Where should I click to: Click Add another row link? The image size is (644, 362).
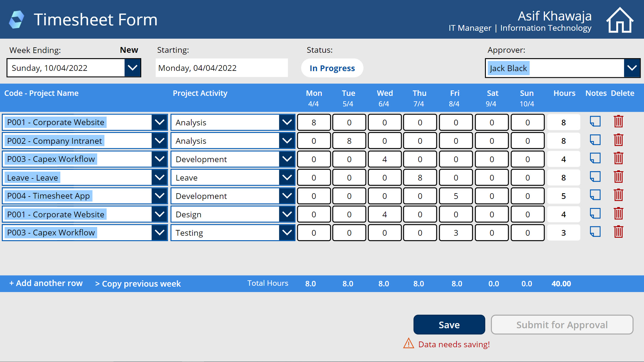pyautogui.click(x=46, y=283)
